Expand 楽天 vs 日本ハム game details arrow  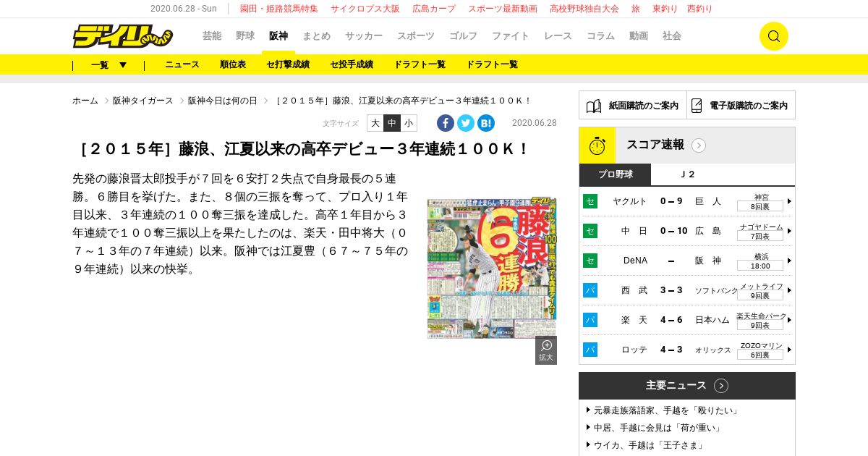pos(789,320)
